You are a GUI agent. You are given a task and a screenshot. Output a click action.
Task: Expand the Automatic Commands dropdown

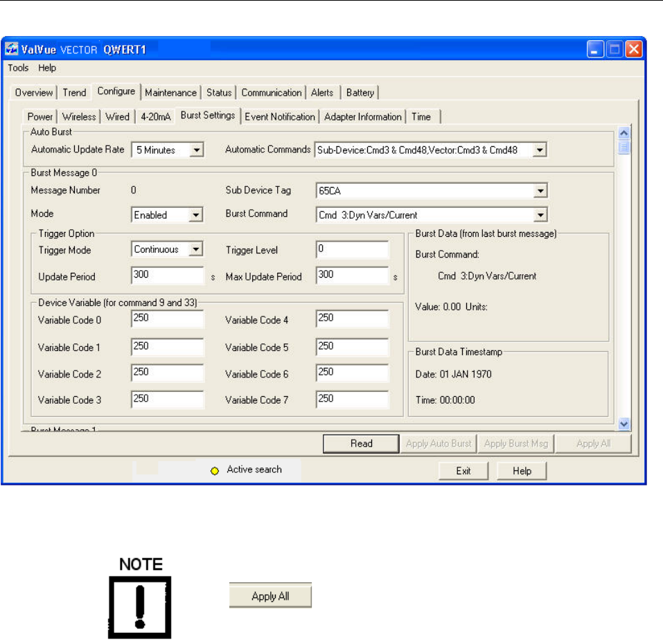[x=540, y=150]
